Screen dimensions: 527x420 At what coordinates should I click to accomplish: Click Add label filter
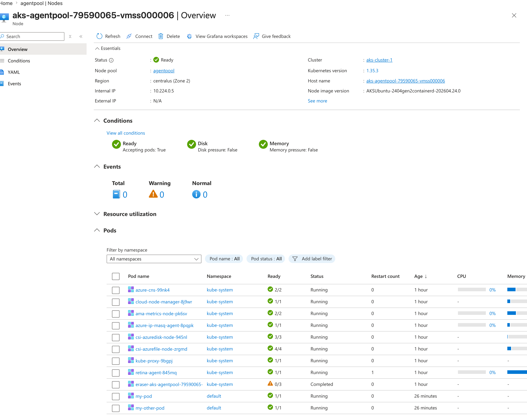click(312, 259)
